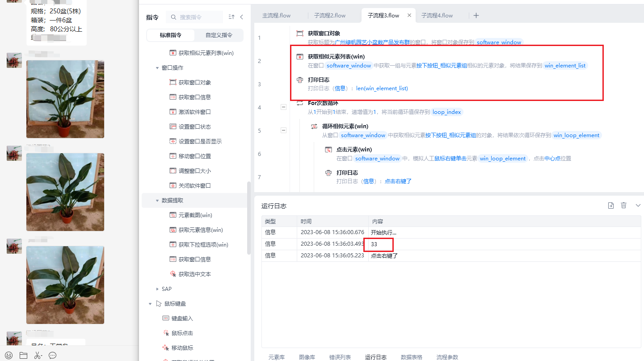
Task: Pick the 移动窗口位置 instruction
Action: pos(190,156)
